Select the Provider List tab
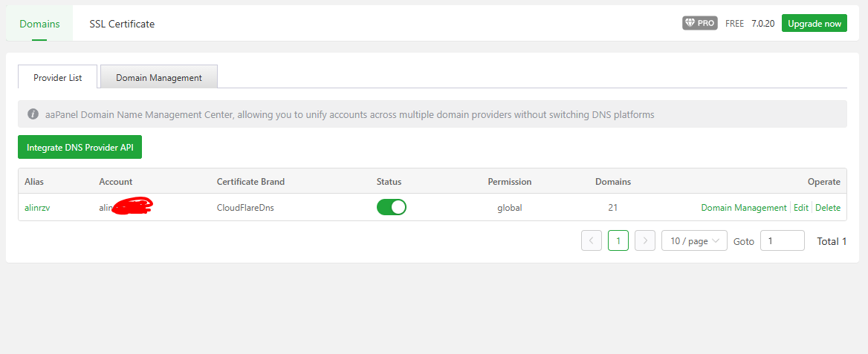The height and width of the screenshot is (354, 868). (x=57, y=77)
